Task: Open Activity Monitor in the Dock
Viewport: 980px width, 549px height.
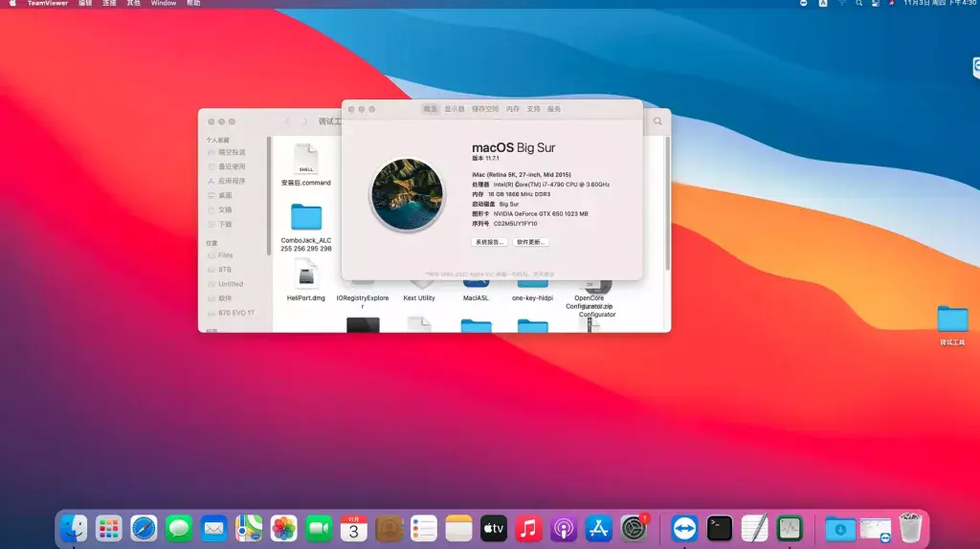Action: pos(790,528)
